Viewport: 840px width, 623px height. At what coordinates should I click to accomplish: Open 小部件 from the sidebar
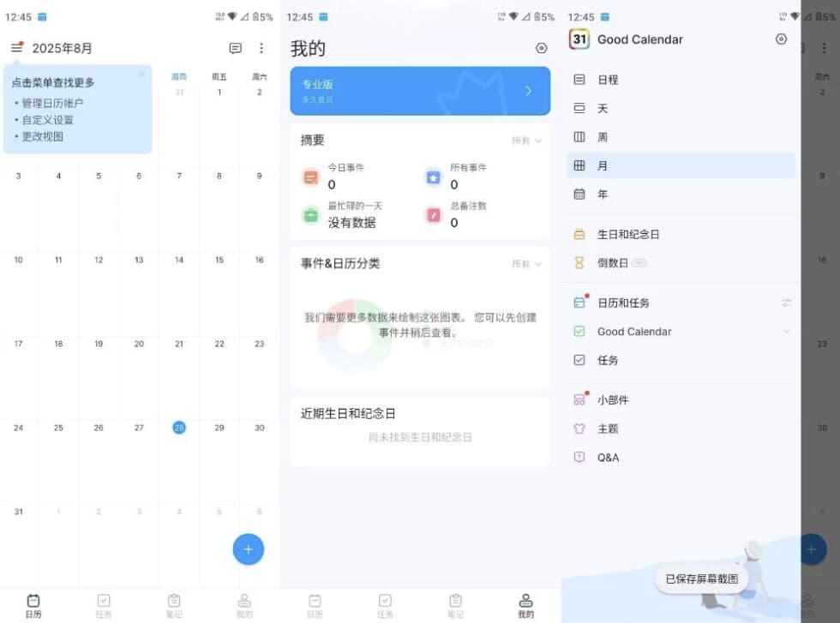610,399
